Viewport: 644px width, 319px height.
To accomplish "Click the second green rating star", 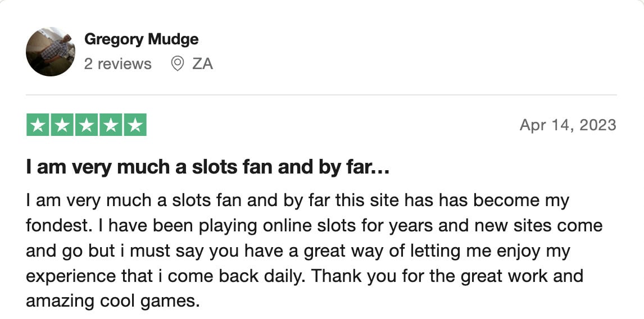I will pyautogui.click(x=62, y=125).
